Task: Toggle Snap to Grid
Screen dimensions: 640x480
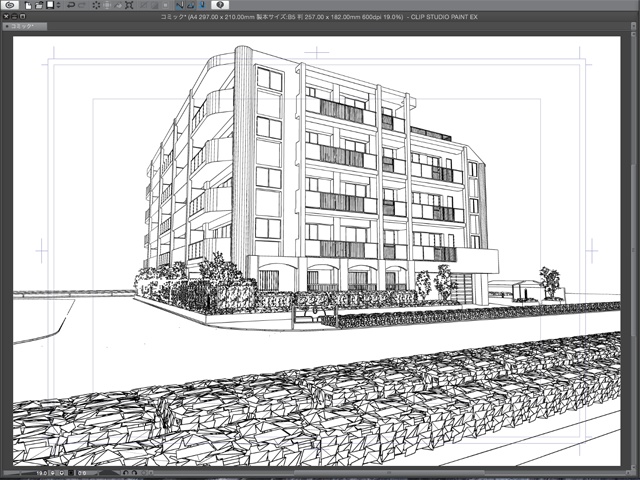Action: pos(202,5)
